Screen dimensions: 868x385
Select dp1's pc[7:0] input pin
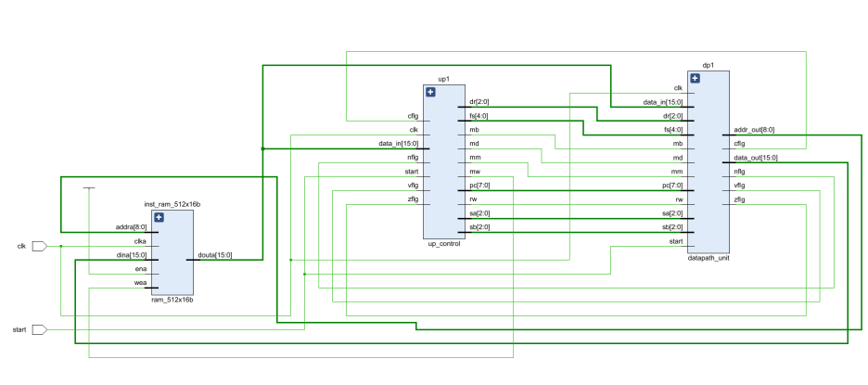pos(673,186)
